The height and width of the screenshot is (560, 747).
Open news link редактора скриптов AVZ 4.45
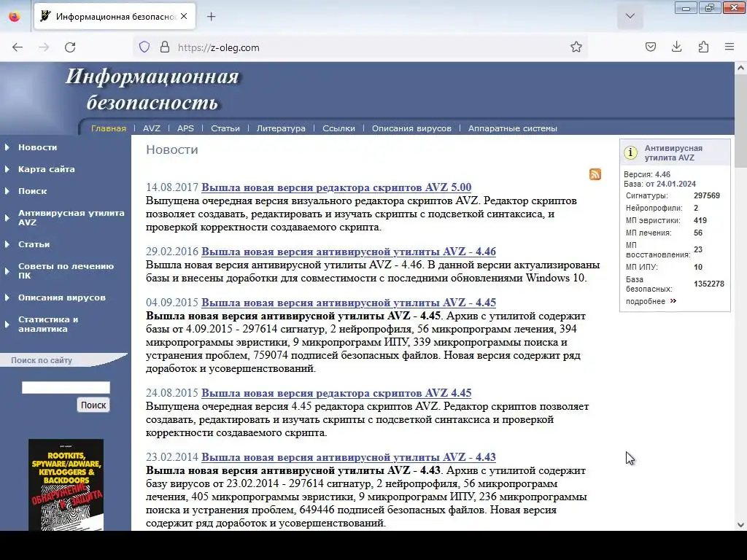(x=336, y=393)
